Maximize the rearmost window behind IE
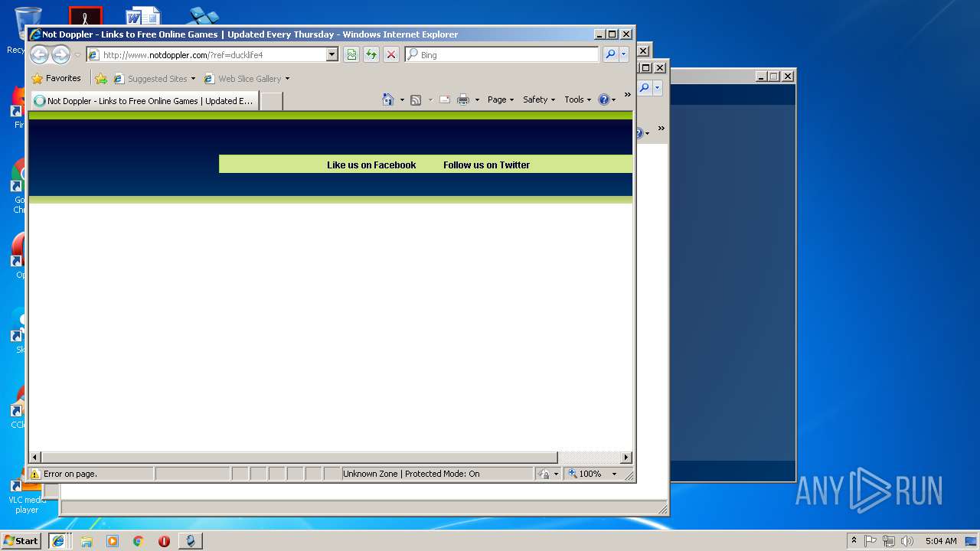Viewport: 980px width, 551px height. pos(774,76)
